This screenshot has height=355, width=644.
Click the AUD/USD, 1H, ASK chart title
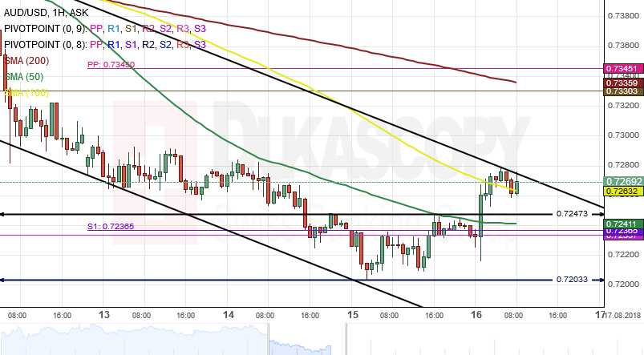click(46, 13)
